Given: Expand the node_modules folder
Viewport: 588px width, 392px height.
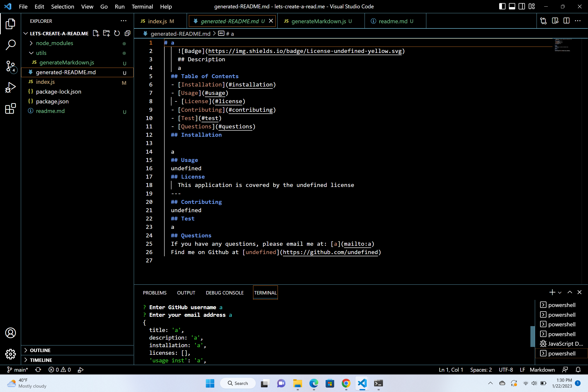Looking at the screenshot, I should [x=31, y=43].
